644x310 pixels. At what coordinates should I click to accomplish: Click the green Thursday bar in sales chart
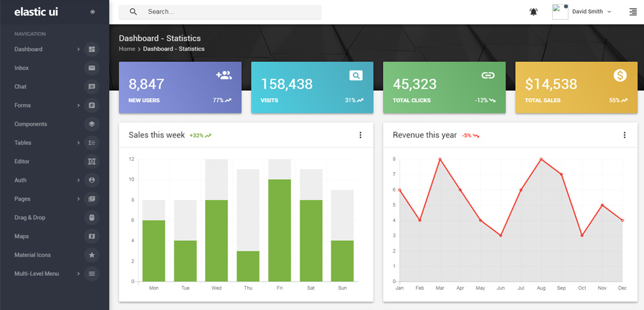(x=248, y=266)
